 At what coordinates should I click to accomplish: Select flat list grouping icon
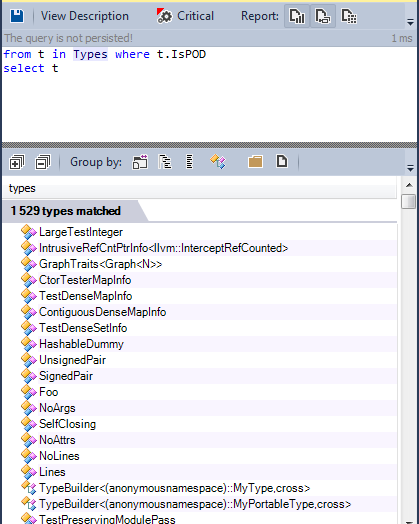tap(189, 162)
